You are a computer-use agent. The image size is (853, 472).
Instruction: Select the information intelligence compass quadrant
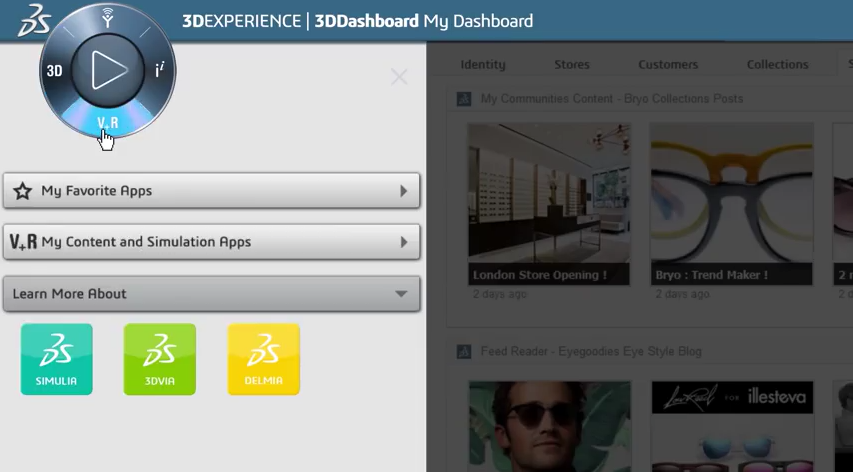click(x=160, y=71)
